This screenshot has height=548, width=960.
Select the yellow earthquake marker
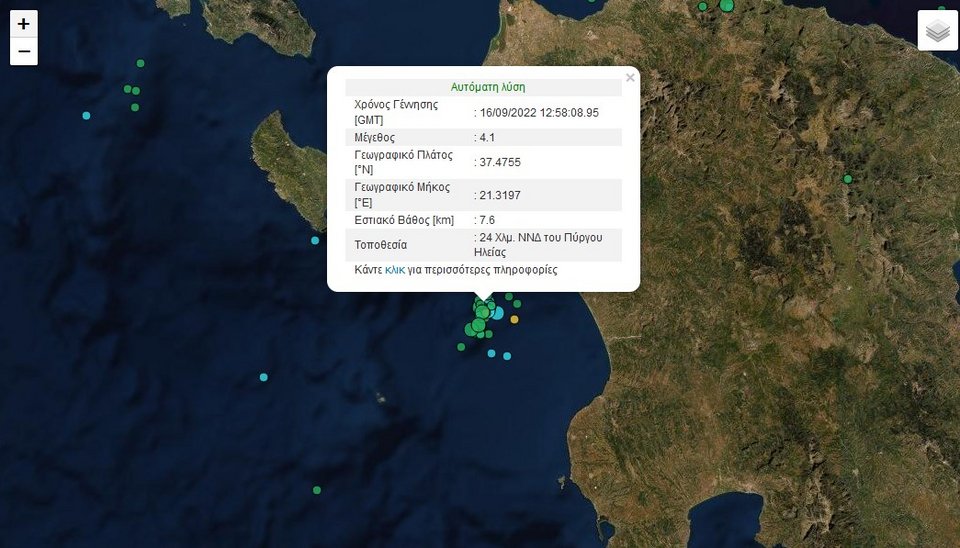click(x=515, y=320)
